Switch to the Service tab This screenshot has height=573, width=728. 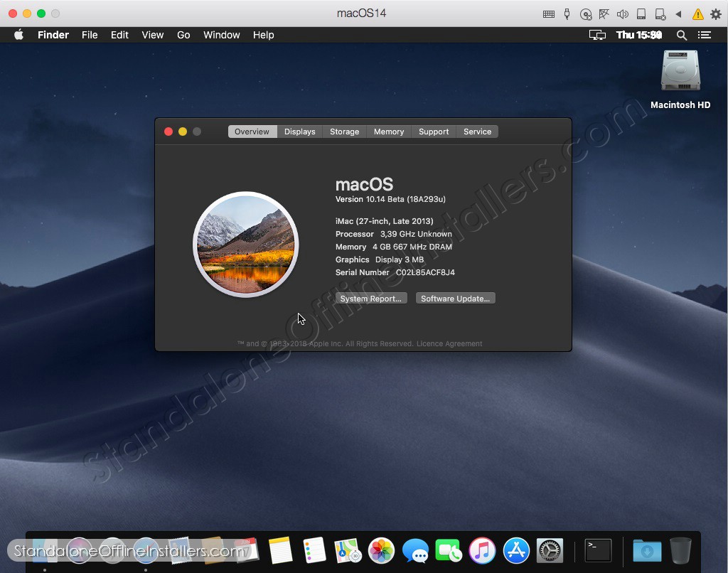coord(477,132)
